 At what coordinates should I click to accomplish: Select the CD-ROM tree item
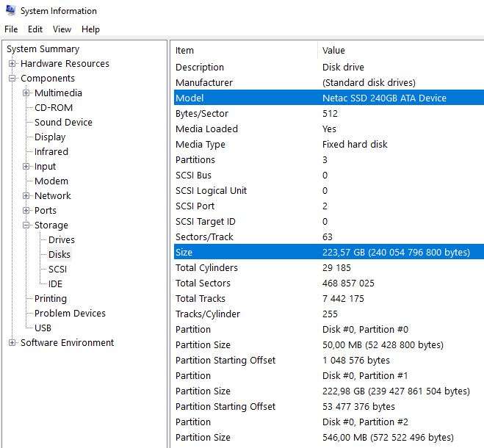coord(54,108)
